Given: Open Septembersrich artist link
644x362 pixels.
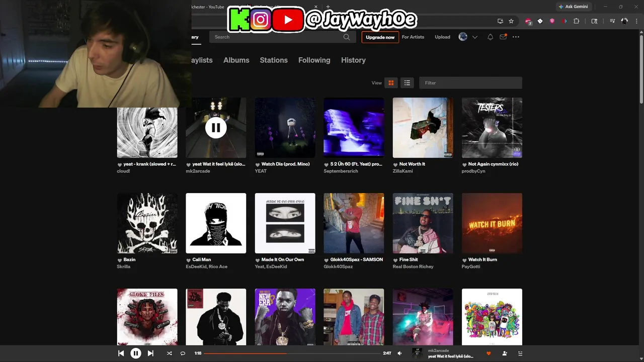Looking at the screenshot, I should 341,171.
